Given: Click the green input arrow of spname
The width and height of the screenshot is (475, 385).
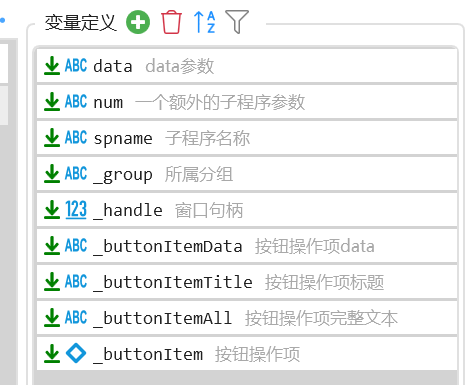Looking at the screenshot, I should point(52,138).
